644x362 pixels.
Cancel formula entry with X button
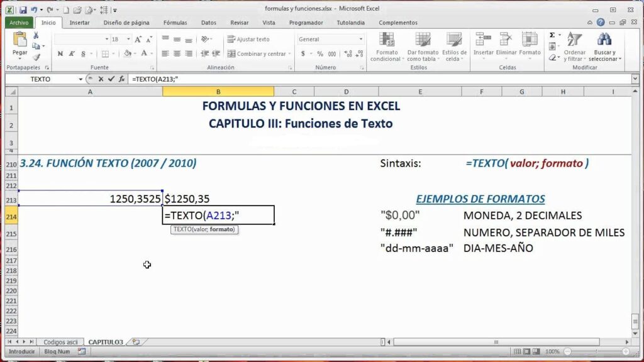point(101,79)
